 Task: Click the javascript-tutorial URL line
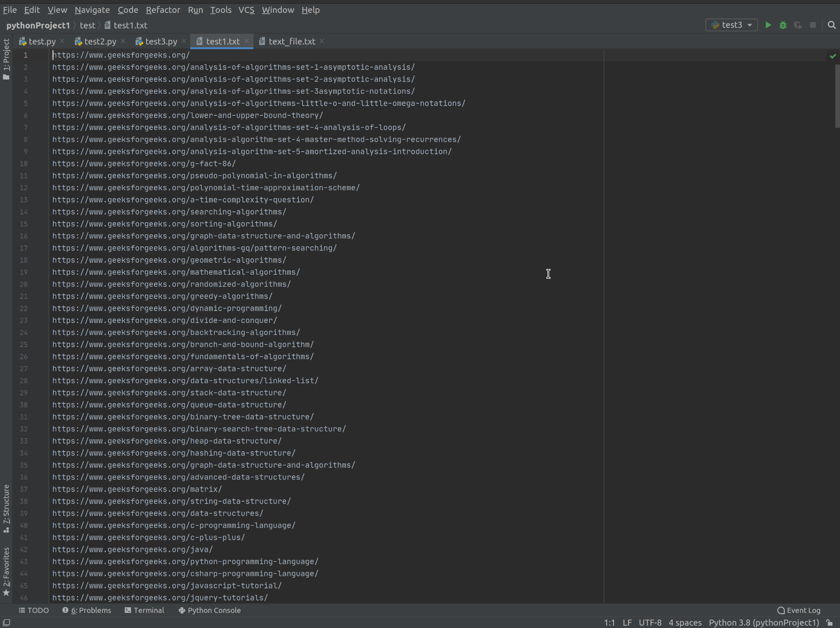click(167, 586)
